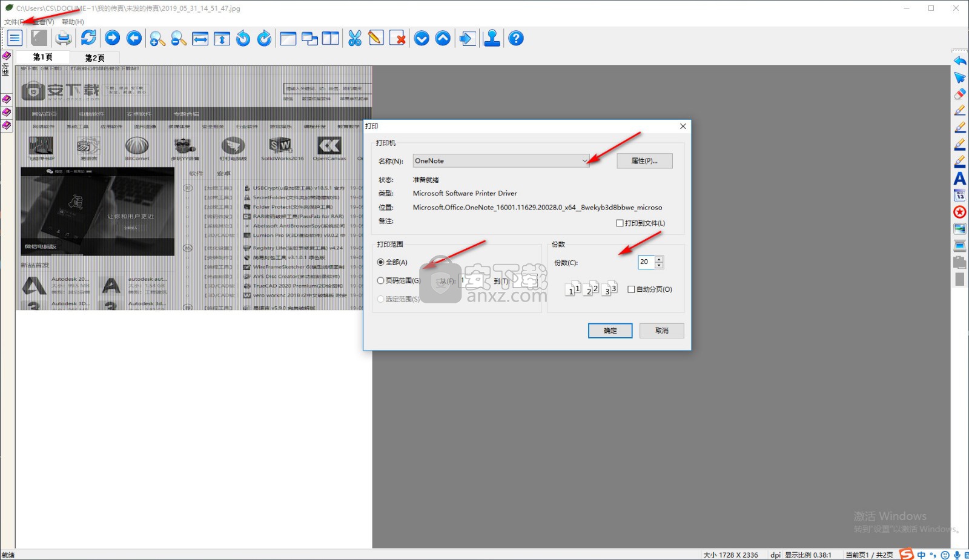Click the Sogou input method S icon
Screen dimensions: 969x560
click(907, 555)
